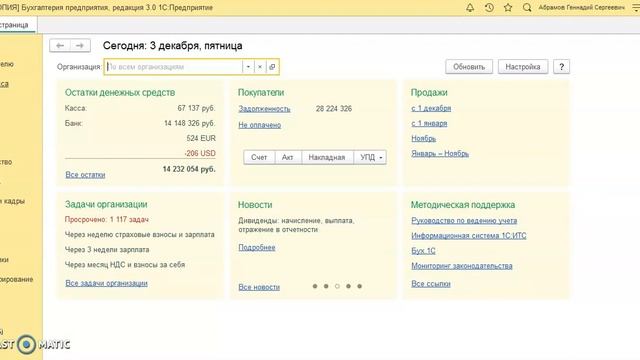Click the total '14 232 054 руб.'

189,169
